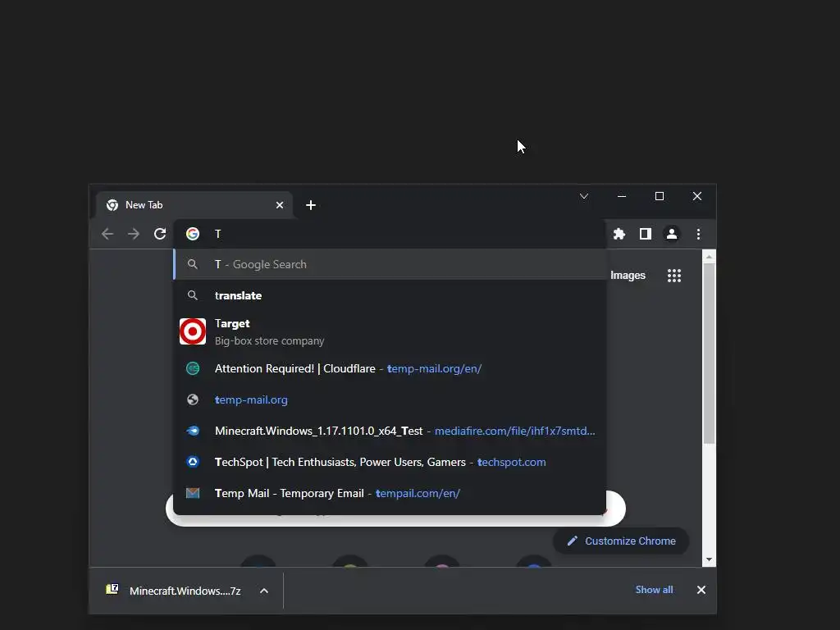Select the 'T - Google Search' suggestion
The height and width of the screenshot is (630, 840).
390,264
